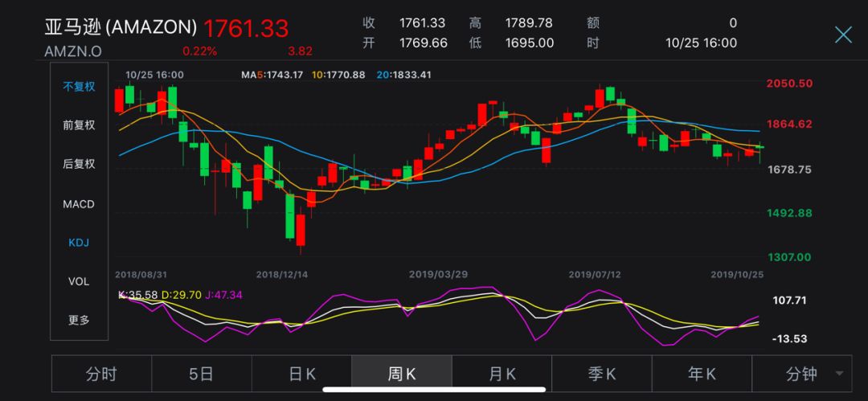Viewport: 868px width, 401px height.
Task: Click the 3.82 price change value
Action: pos(300,51)
